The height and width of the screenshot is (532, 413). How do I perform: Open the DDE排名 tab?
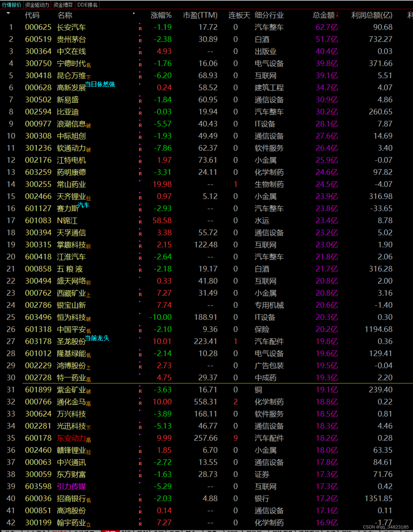[87, 5]
